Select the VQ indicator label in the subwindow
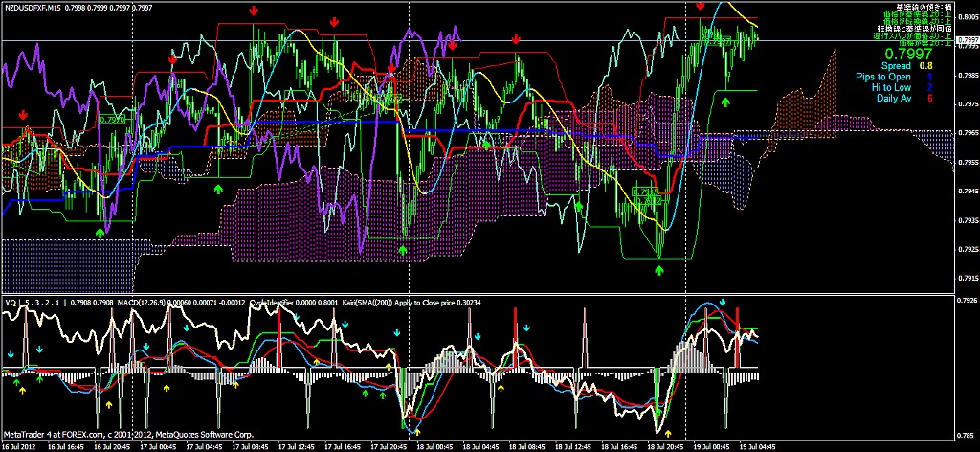 click(10, 302)
